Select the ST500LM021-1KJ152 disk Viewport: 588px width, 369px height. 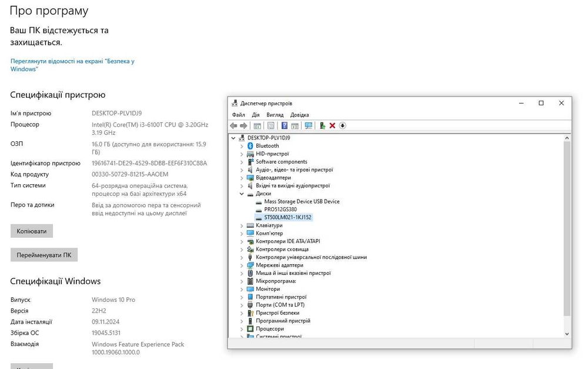288,217
